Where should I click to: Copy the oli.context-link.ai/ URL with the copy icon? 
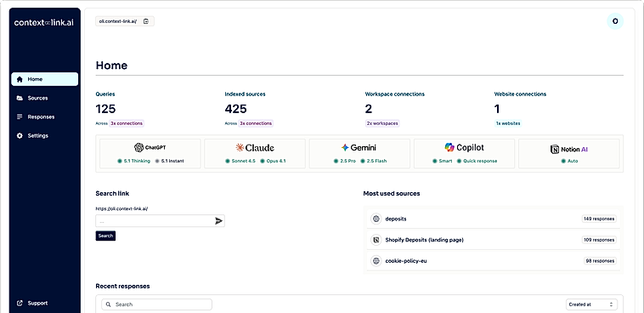[146, 21]
